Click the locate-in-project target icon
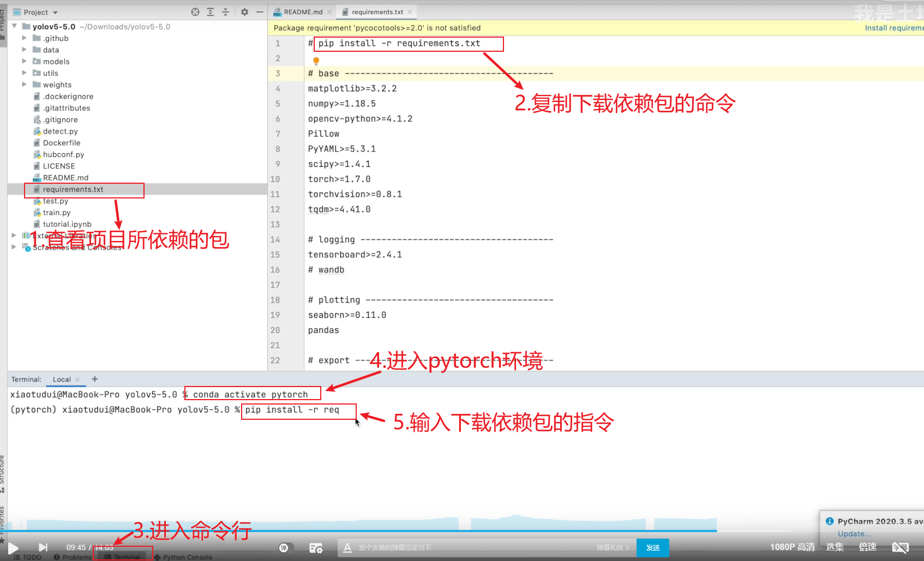Screen dimensions: 924x561 point(195,12)
